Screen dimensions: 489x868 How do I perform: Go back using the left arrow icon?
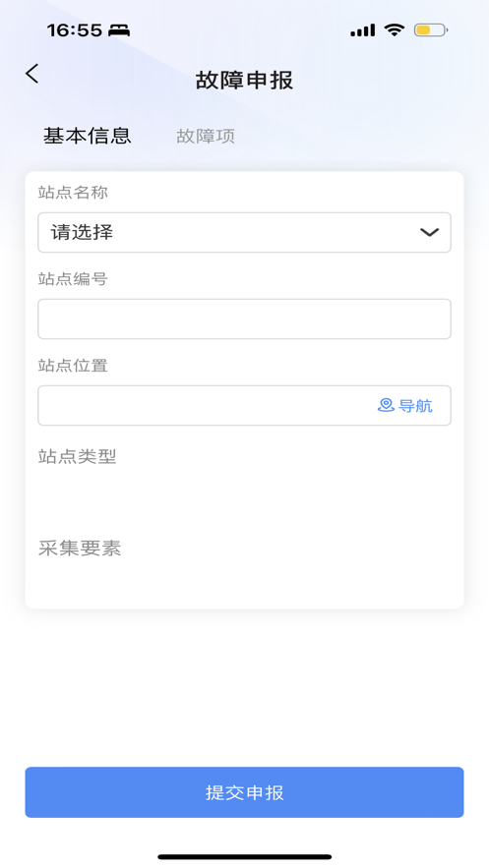tap(32, 73)
